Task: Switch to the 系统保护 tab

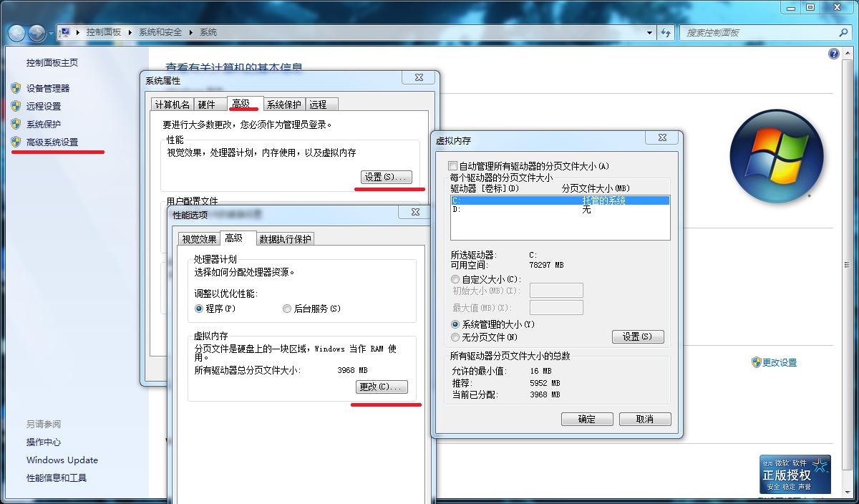Action: tap(284, 105)
